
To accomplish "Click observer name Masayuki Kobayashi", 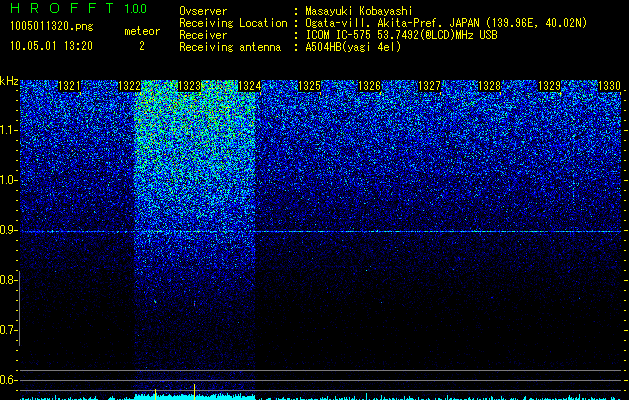I will click(x=359, y=11).
